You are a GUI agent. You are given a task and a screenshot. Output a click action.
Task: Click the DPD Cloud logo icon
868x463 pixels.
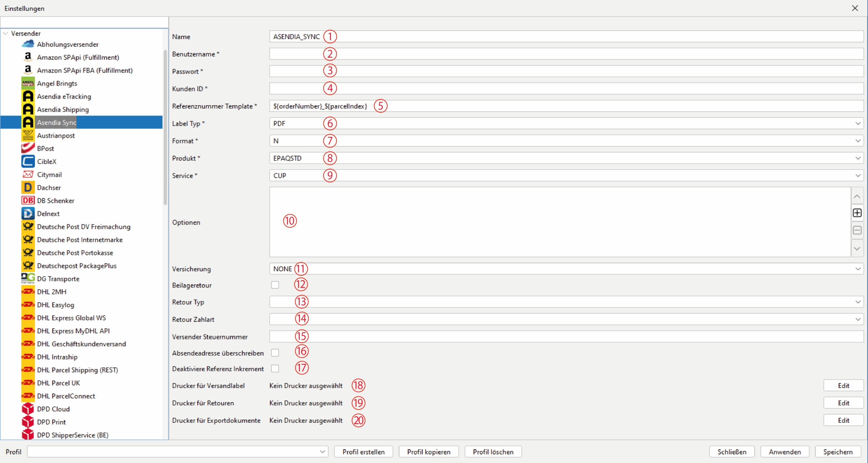coord(28,409)
